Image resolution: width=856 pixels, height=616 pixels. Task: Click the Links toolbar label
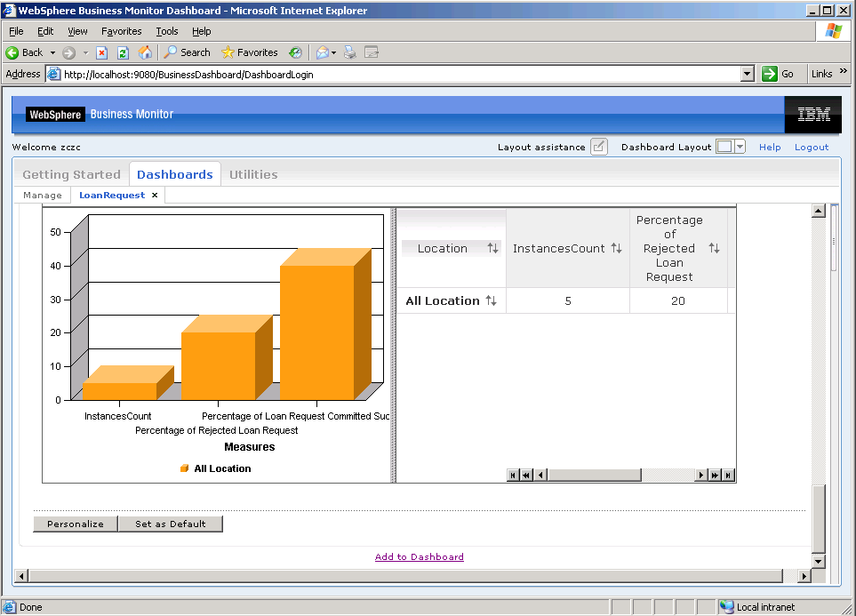click(821, 74)
